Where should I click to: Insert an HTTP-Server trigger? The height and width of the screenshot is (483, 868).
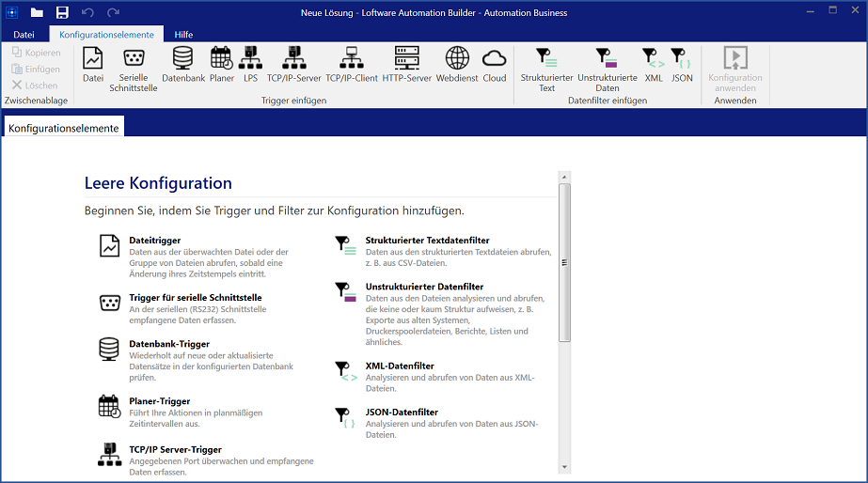[x=406, y=65]
